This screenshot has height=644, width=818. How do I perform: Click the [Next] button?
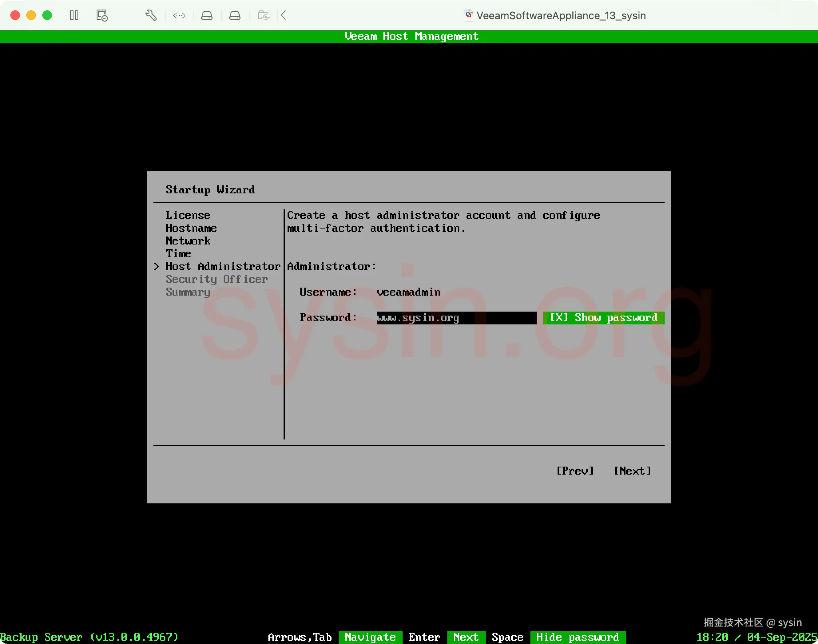[632, 471]
